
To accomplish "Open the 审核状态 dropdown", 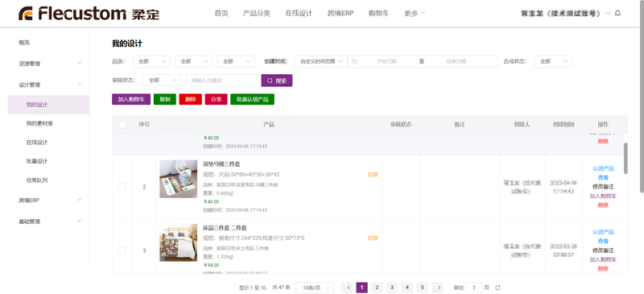I will click(162, 81).
